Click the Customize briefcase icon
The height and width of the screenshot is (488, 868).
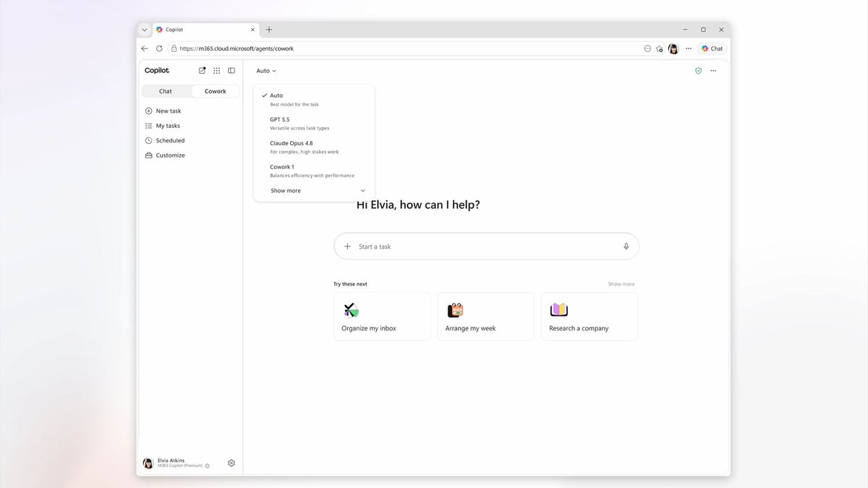[x=148, y=155]
